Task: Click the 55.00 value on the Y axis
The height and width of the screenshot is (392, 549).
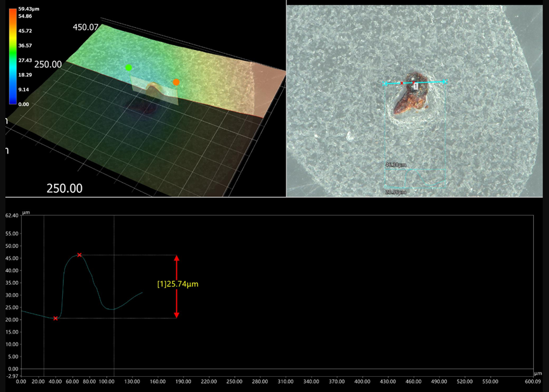Action: (x=13, y=233)
